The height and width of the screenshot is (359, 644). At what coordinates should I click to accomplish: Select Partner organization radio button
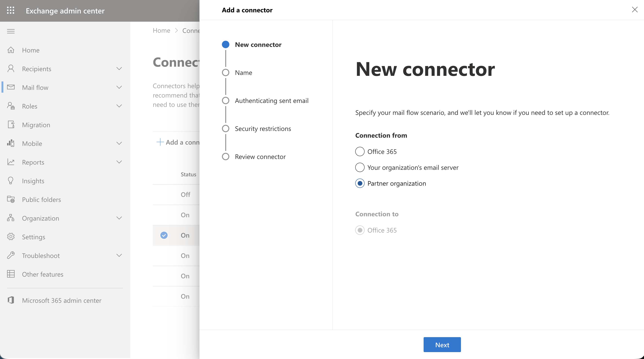coord(360,183)
